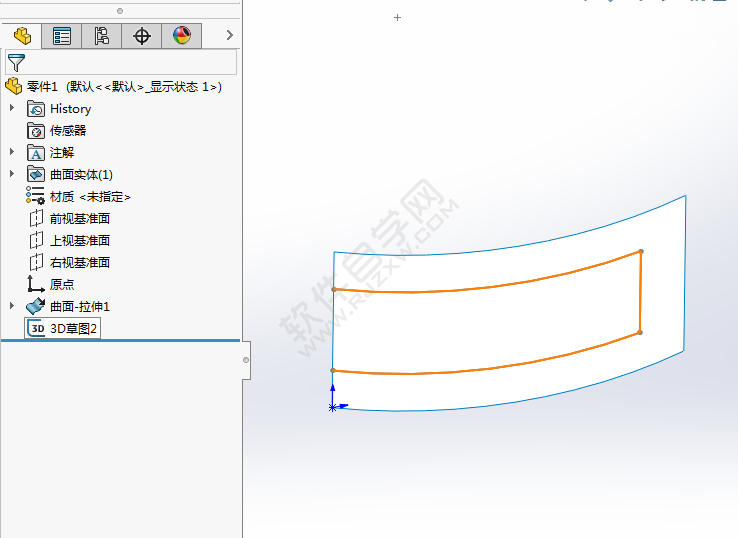
Task: Select the 曲面-拉伸1 label
Action: 80,307
